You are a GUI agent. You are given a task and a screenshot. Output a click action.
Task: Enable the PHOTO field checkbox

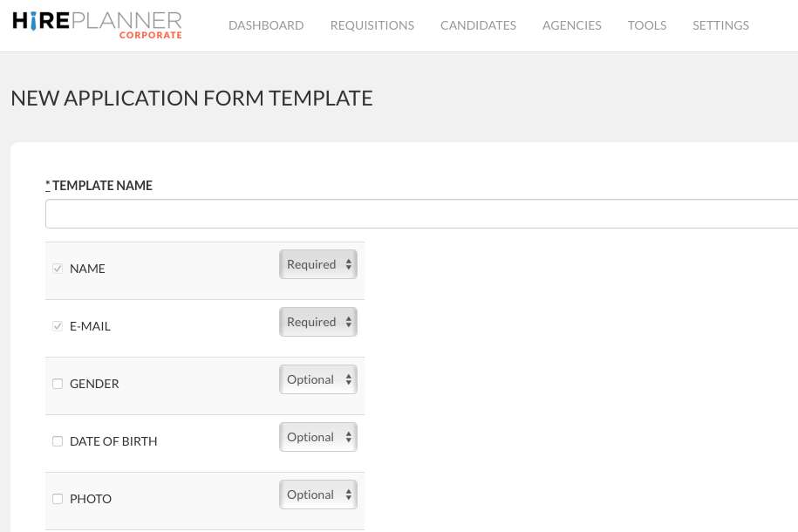point(58,499)
